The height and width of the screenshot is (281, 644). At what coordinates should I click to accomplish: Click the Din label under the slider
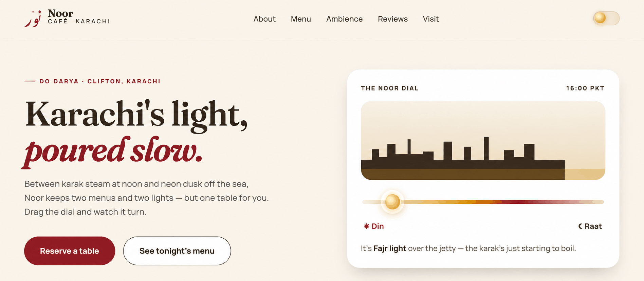coord(378,226)
